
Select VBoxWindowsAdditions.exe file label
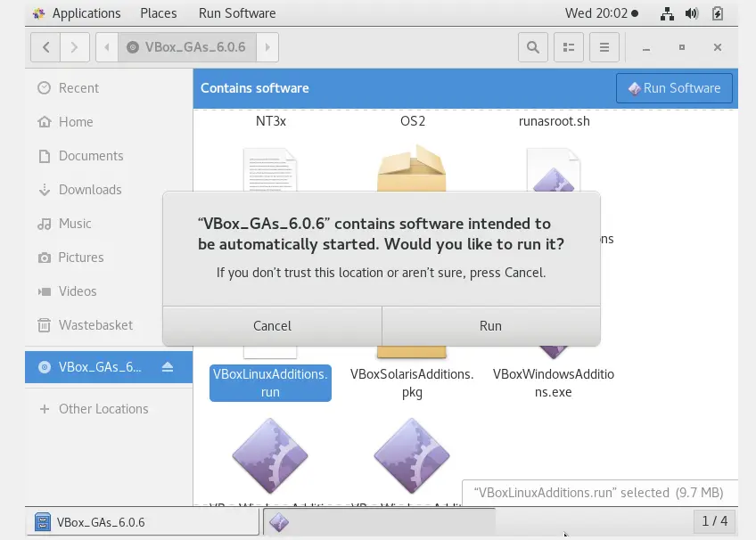click(554, 383)
